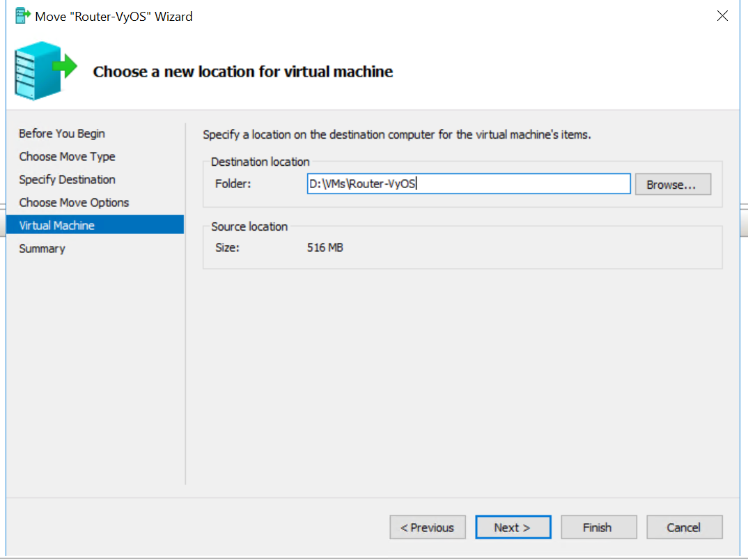Click the 'Size:' label
Image resolution: width=748 pixels, height=560 pixels.
[x=227, y=247]
